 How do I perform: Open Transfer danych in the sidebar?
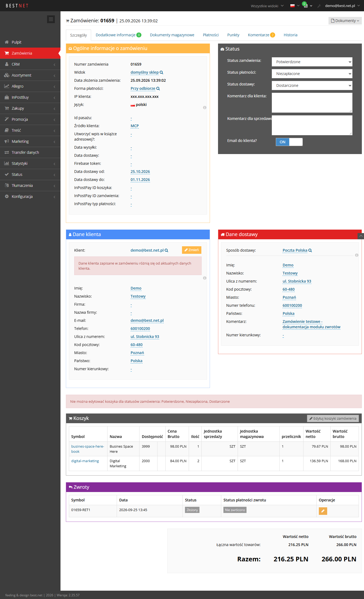(30, 152)
